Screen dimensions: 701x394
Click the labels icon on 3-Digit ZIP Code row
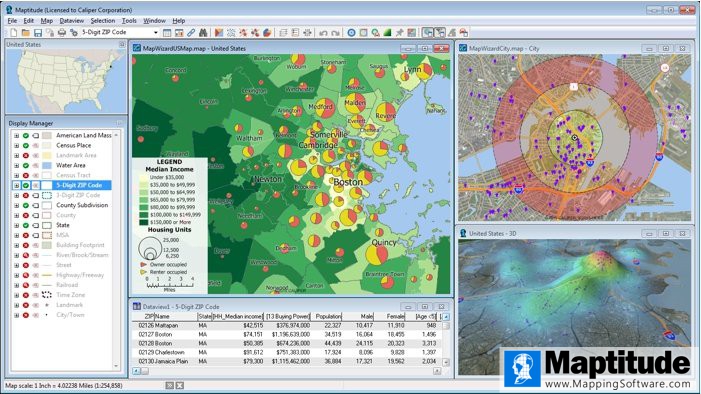coord(35,195)
